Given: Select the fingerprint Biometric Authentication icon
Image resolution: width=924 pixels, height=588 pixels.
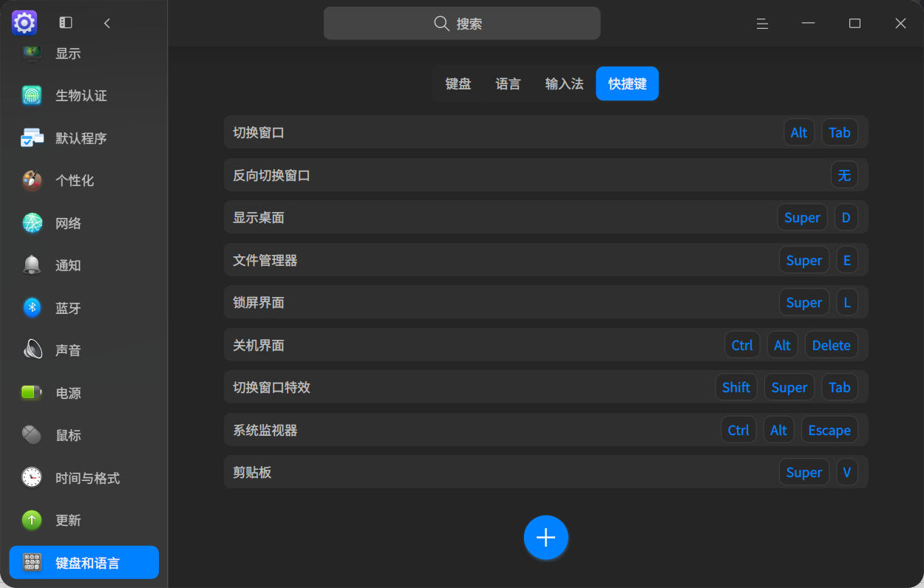Looking at the screenshot, I should [x=32, y=95].
